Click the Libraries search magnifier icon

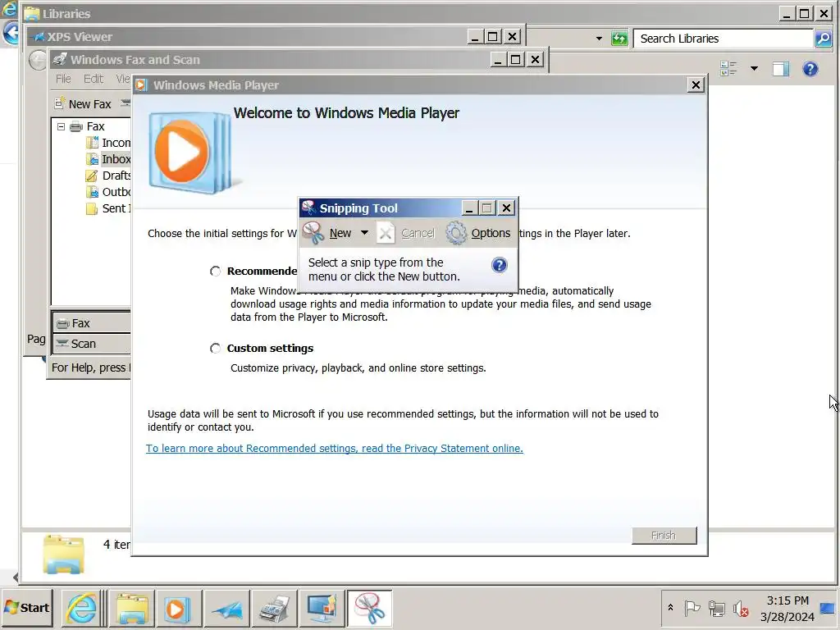point(823,39)
